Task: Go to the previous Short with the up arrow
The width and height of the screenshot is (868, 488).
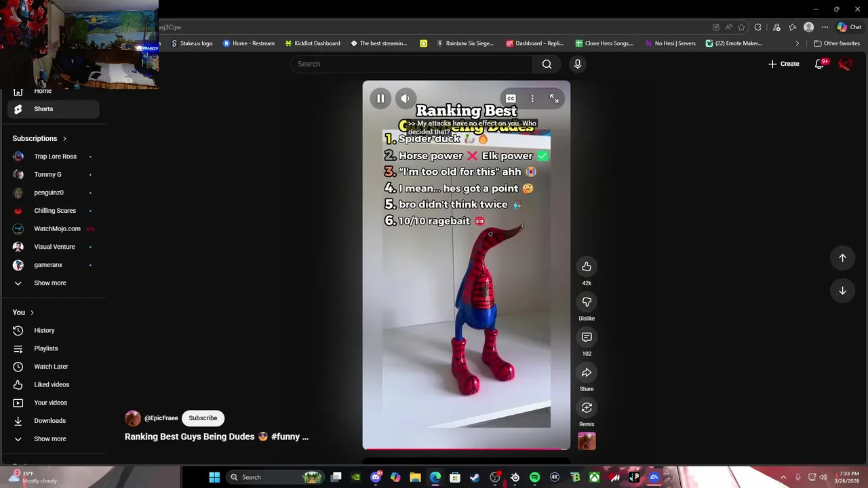Action: pyautogui.click(x=842, y=258)
